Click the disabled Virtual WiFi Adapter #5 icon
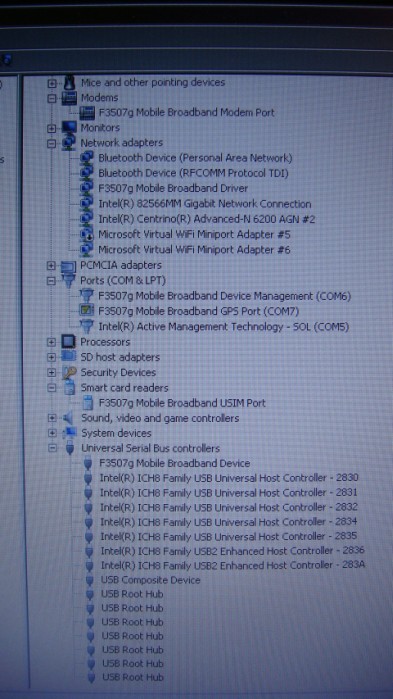Viewport: 393px width, 699px height. (86, 234)
